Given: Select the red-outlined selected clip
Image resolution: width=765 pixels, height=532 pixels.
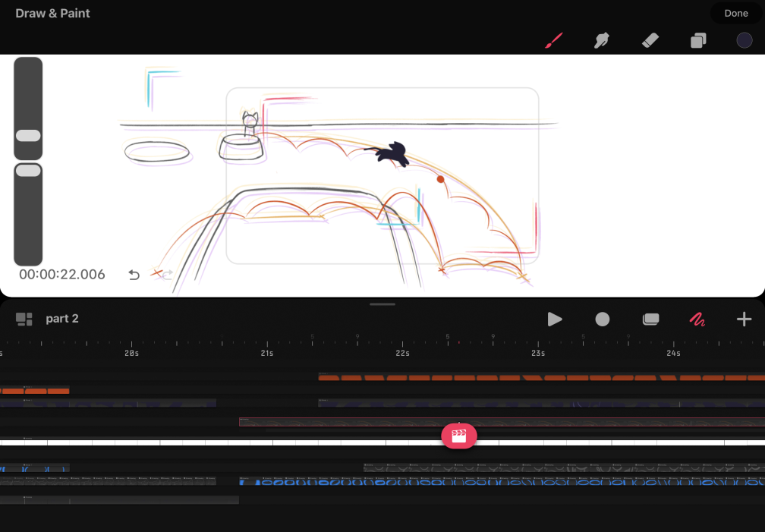Looking at the screenshot, I should 502,422.
